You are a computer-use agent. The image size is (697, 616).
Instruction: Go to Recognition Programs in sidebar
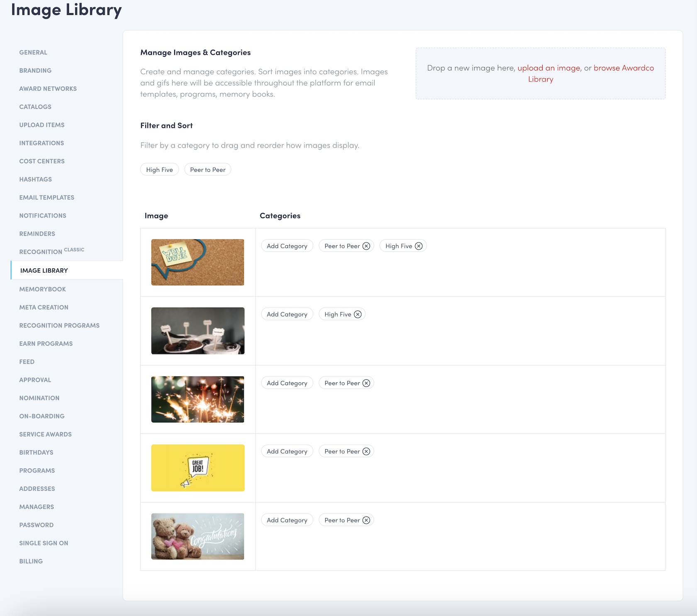click(x=59, y=325)
